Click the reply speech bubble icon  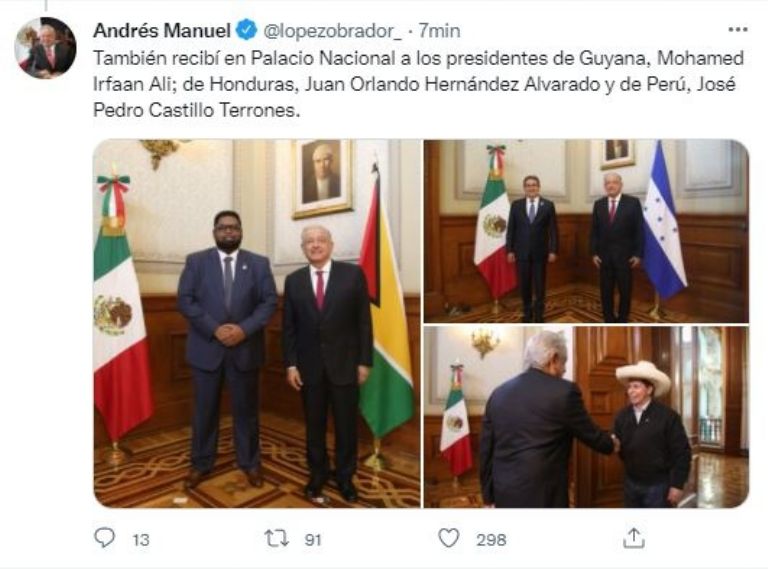pos(104,538)
